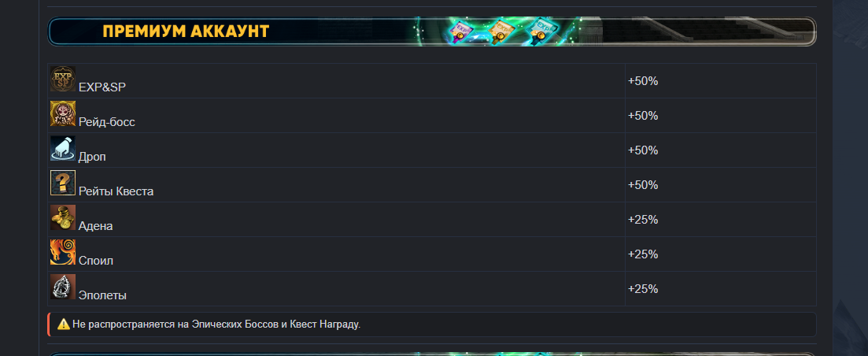
Task: Click the Адена text label
Action: click(96, 227)
